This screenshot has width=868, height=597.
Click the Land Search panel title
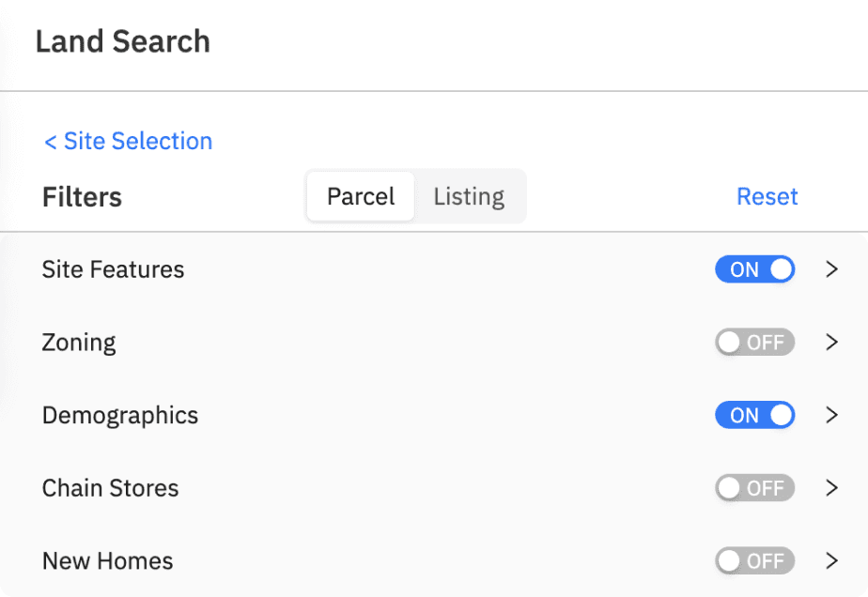coord(122,41)
